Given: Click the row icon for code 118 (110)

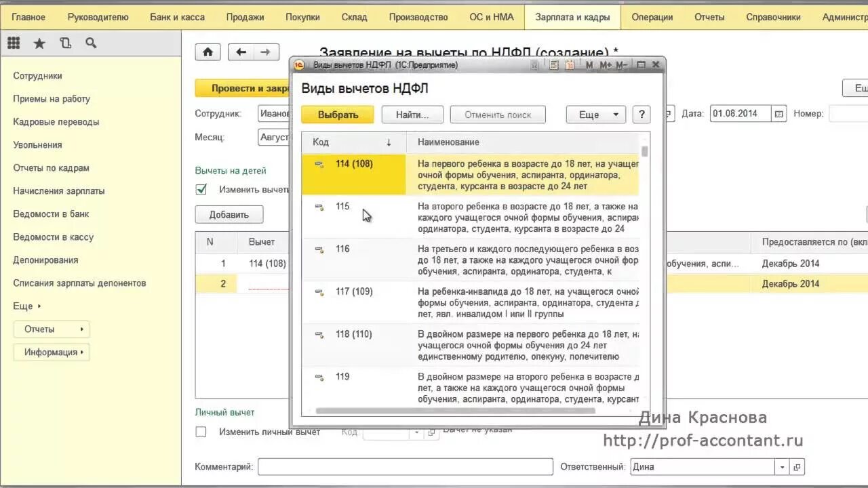Looking at the screenshot, I should pyautogui.click(x=319, y=335).
